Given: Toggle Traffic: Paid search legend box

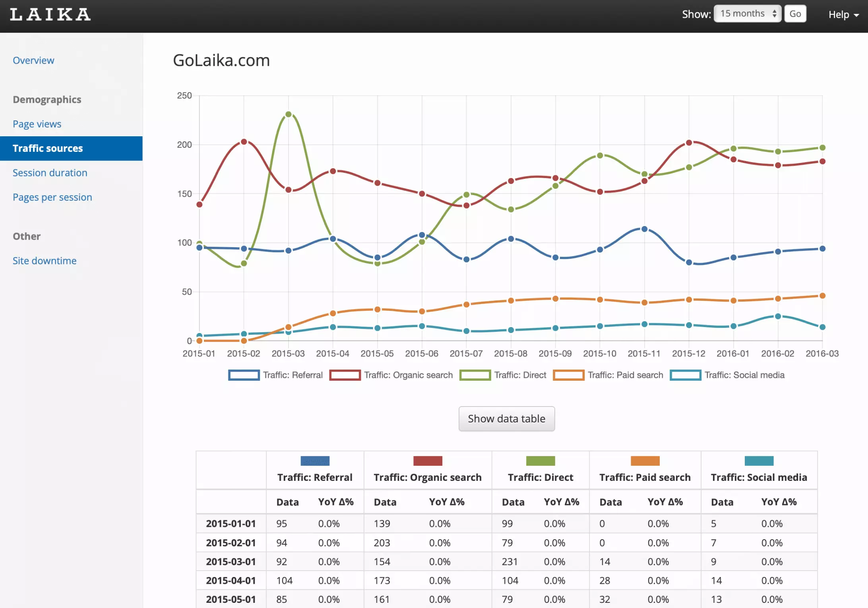Looking at the screenshot, I should [x=569, y=375].
